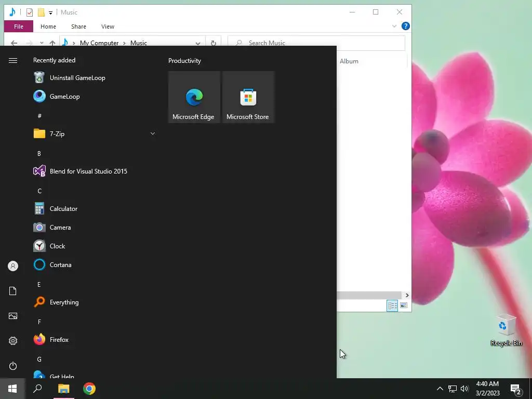
Task: Click the Windows Start button
Action: (x=12, y=389)
